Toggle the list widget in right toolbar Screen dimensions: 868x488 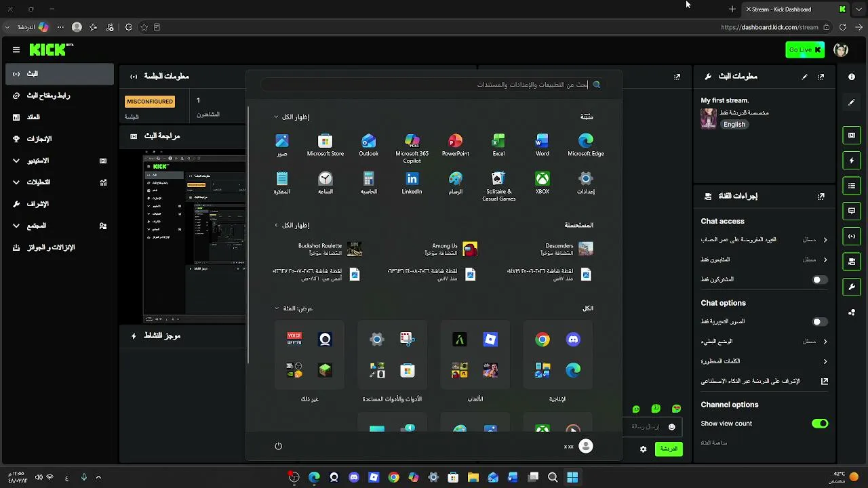pos(852,186)
